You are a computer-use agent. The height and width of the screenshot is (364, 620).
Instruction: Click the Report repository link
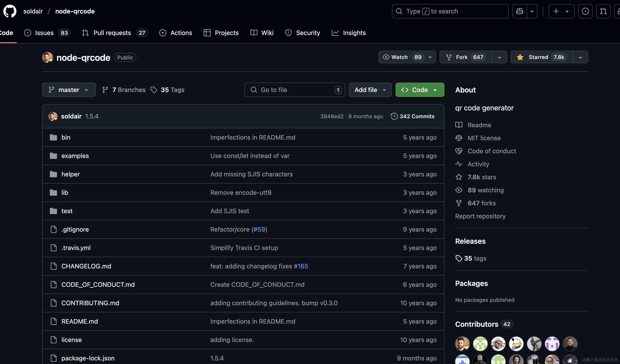coord(480,216)
